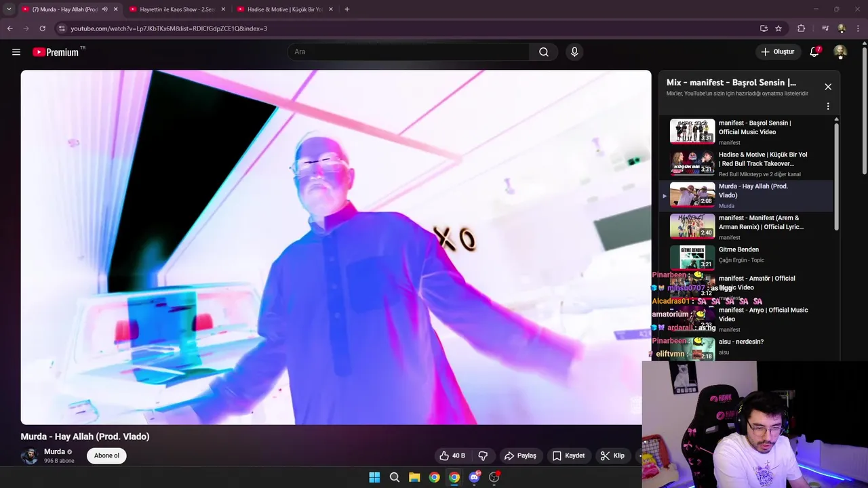Mute the Murda tab via speaker icon
868x488 pixels.
click(104, 9)
